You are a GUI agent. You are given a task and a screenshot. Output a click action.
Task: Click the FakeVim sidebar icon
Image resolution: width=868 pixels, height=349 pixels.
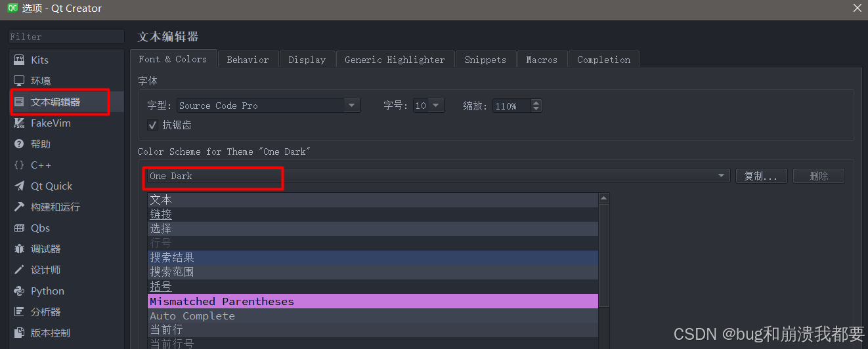(x=19, y=123)
